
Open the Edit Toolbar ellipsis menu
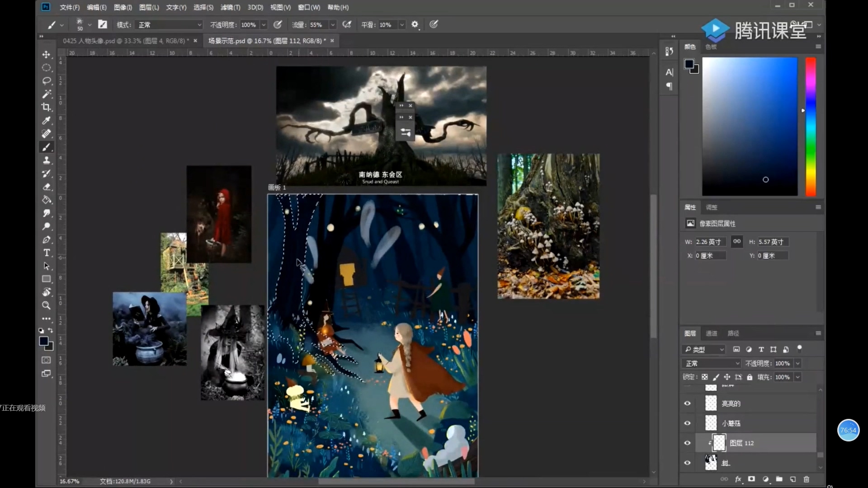46,319
